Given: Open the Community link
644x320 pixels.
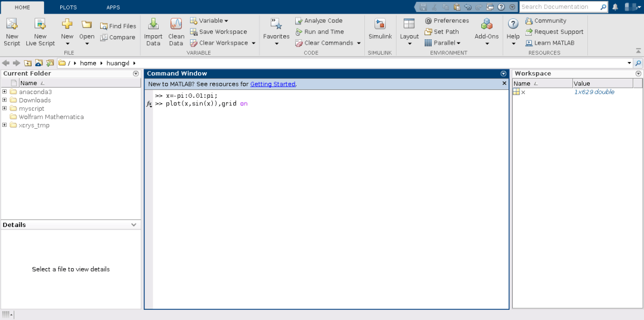Looking at the screenshot, I should [x=546, y=20].
